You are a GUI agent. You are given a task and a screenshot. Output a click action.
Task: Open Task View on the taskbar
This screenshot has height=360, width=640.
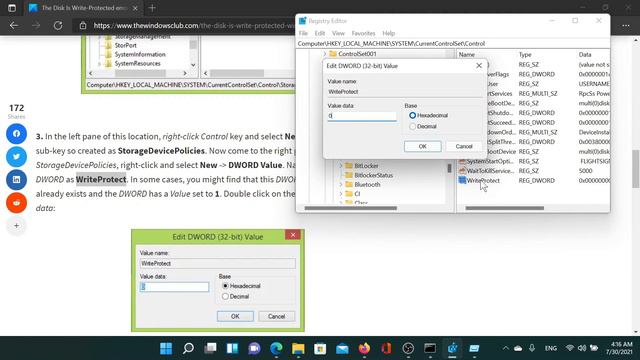tap(210, 348)
